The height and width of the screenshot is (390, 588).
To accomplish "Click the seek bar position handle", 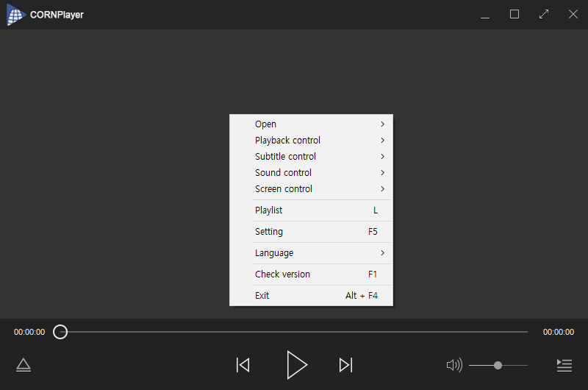I will coord(61,332).
